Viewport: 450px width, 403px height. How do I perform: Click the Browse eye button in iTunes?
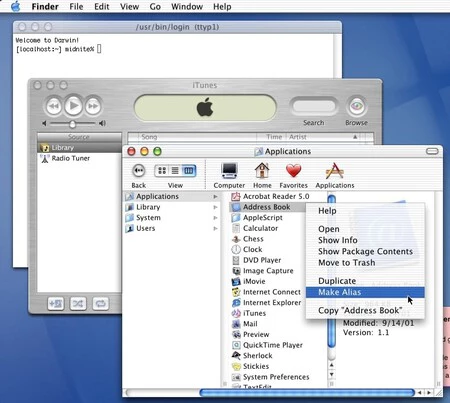click(x=356, y=106)
